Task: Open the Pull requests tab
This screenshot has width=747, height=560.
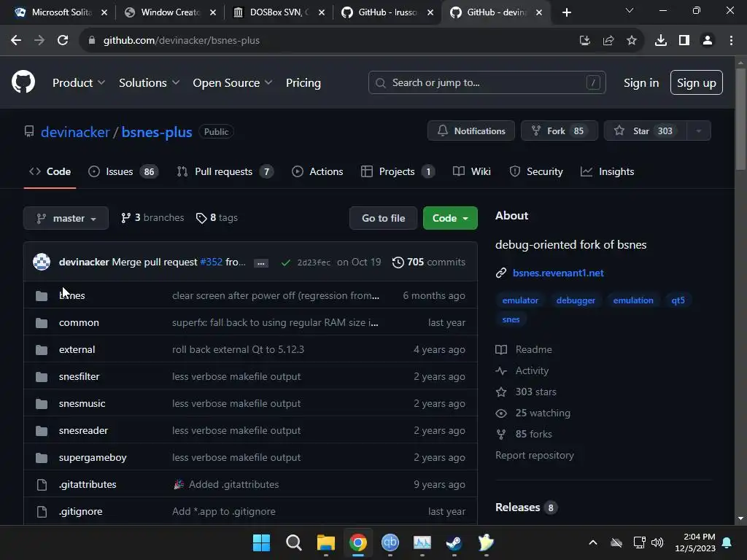Action: (x=225, y=171)
